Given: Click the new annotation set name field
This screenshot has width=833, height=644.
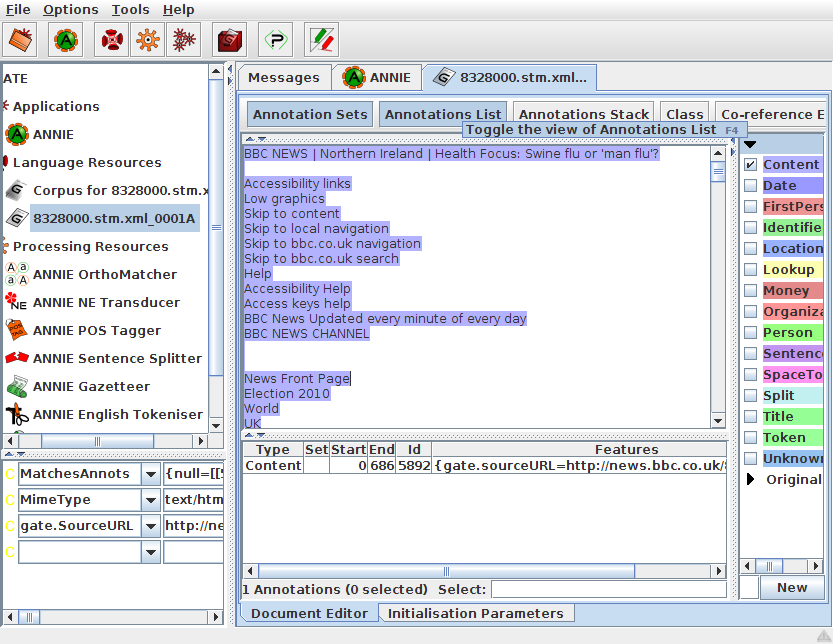Looking at the screenshot, I should click(749, 588).
